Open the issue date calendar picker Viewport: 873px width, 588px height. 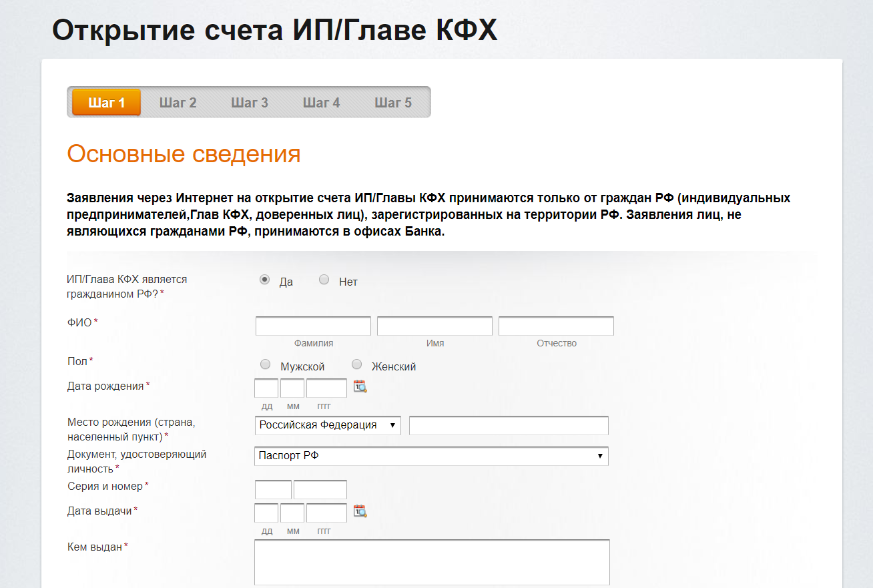(x=360, y=511)
